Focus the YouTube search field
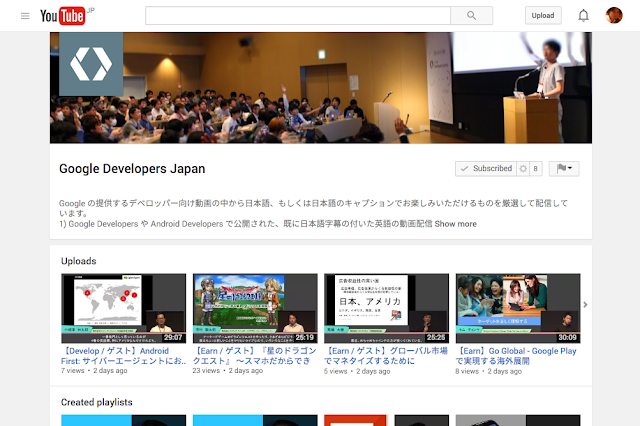 tap(298, 16)
